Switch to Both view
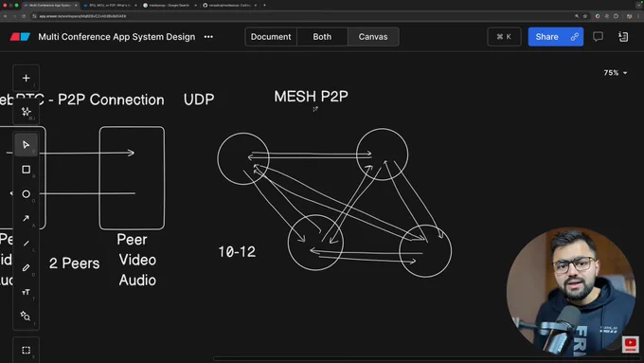Screen dimensions: 644x363 tap(322, 37)
